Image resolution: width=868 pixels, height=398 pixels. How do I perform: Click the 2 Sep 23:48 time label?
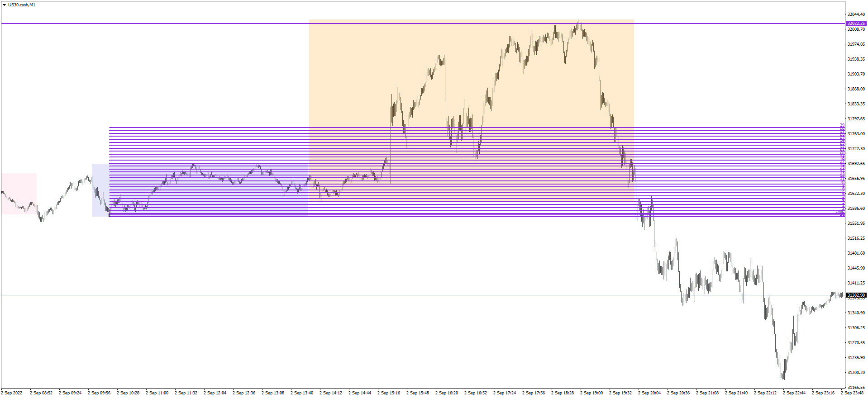point(852,393)
